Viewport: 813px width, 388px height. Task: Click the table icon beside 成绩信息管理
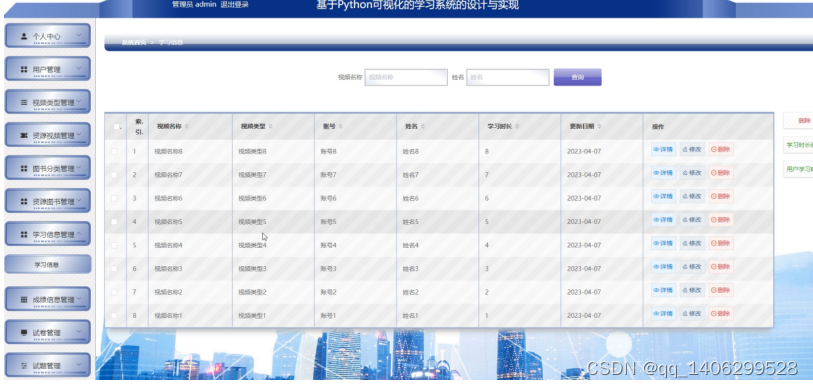(x=24, y=300)
